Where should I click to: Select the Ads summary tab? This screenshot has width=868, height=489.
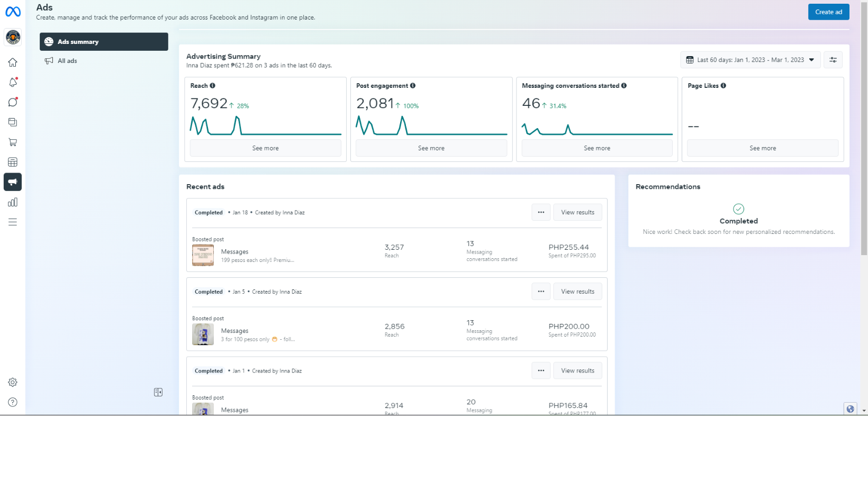104,42
